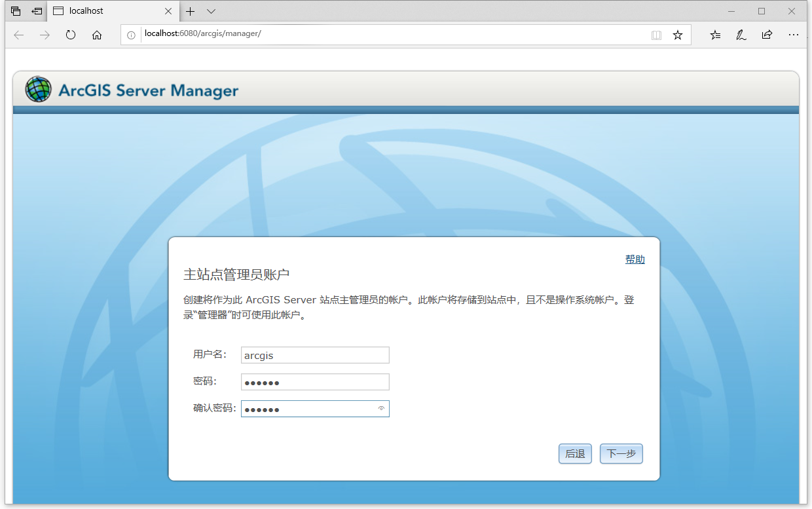Open the site information icon in address bar
The height and width of the screenshot is (509, 812).
(131, 35)
